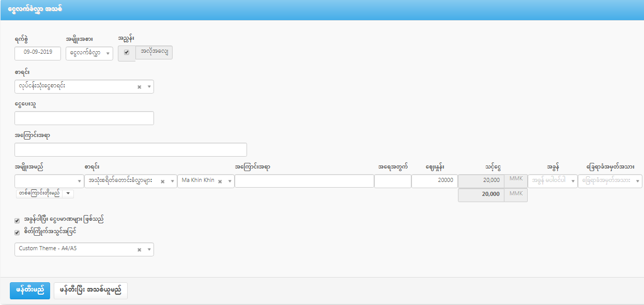The height and width of the screenshot is (305, 644).
Task: Focus the top description input field
Action: pyautogui.click(x=131, y=150)
